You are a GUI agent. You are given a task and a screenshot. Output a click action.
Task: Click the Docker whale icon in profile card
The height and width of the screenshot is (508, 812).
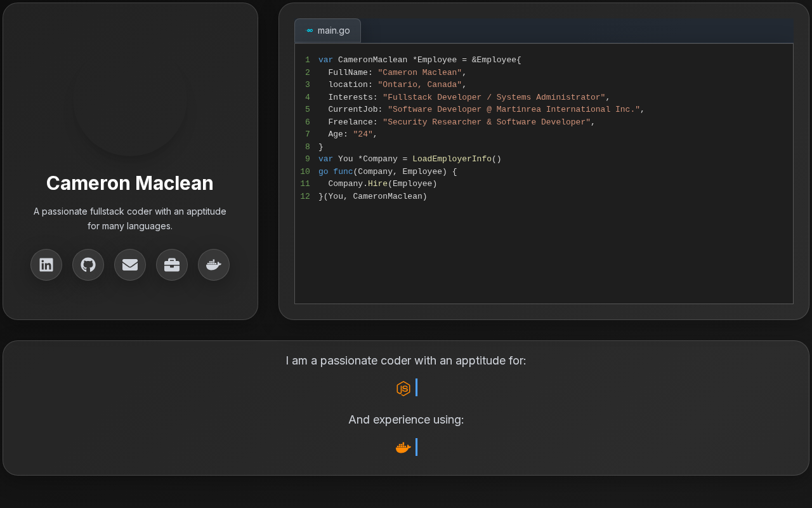click(x=214, y=265)
